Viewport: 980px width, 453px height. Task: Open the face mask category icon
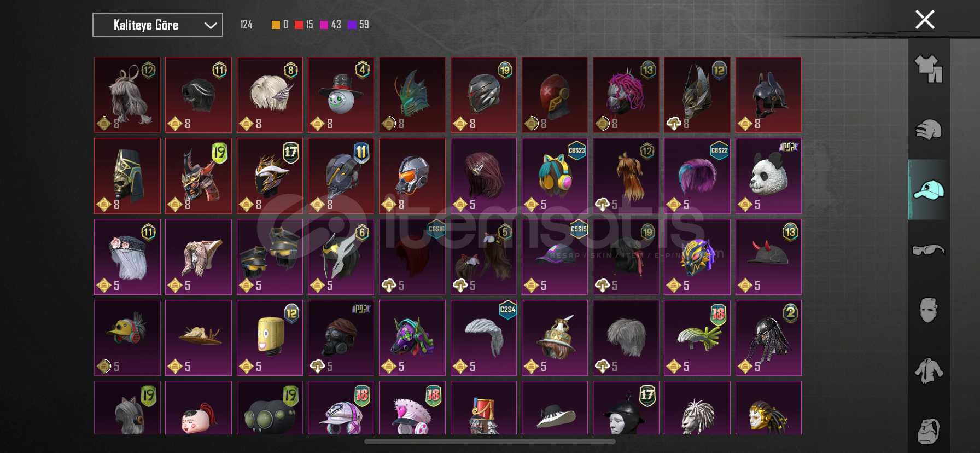(x=928, y=310)
